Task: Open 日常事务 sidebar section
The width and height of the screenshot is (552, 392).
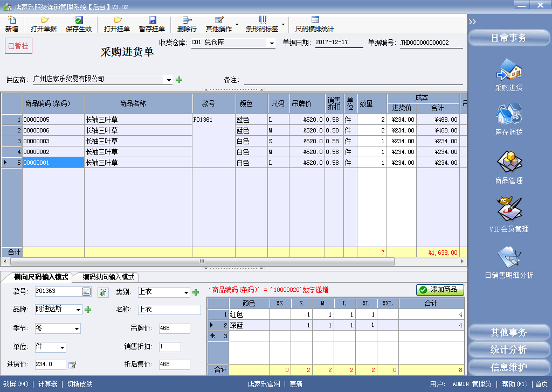Action: pos(509,38)
